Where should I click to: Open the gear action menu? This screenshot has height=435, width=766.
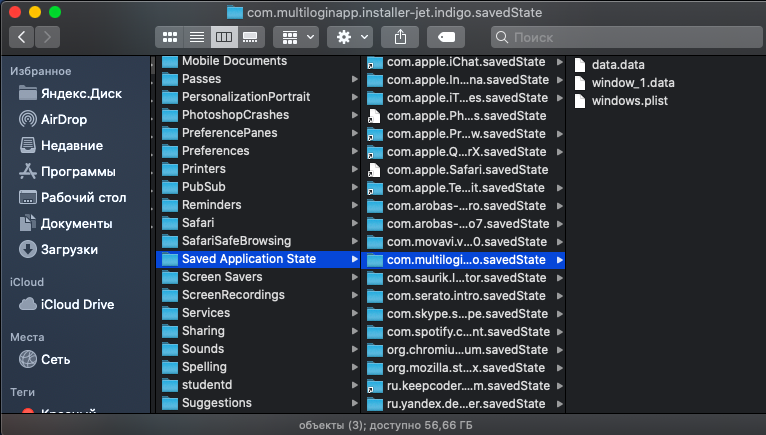click(x=350, y=37)
